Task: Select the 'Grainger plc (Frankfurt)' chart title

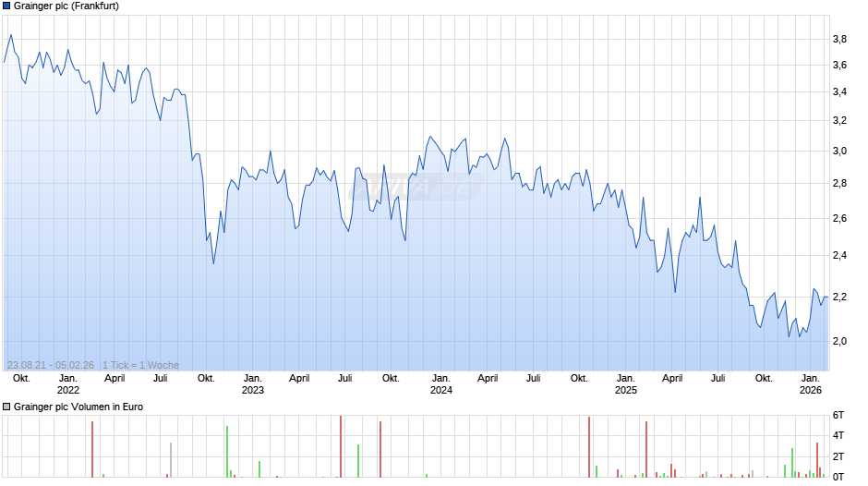Action: [66, 6]
